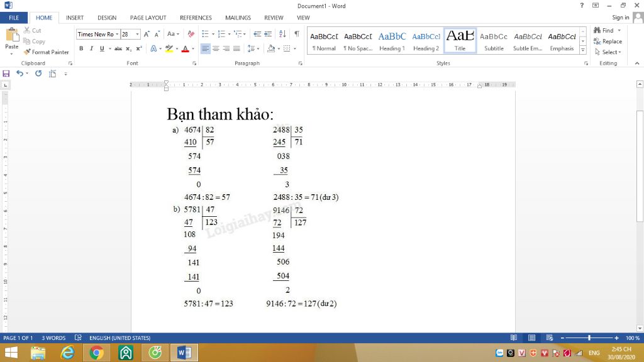
Task: Toggle Italic formatting
Action: 91,48
